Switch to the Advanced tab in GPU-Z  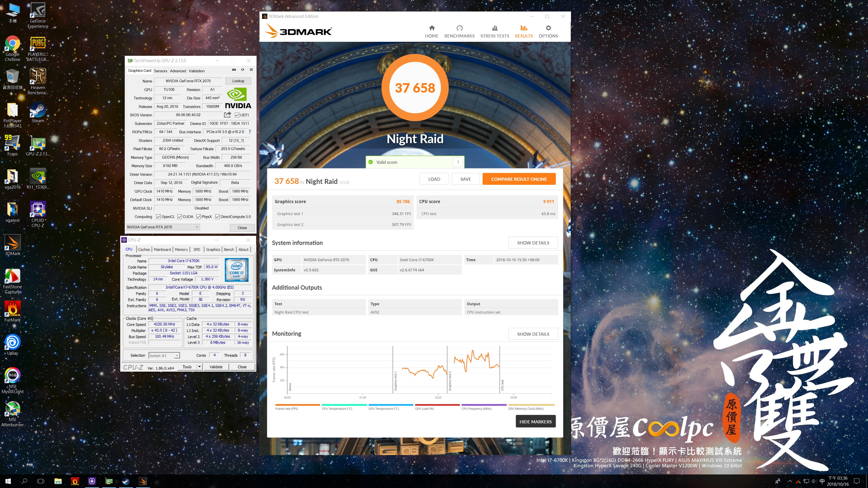pos(178,71)
